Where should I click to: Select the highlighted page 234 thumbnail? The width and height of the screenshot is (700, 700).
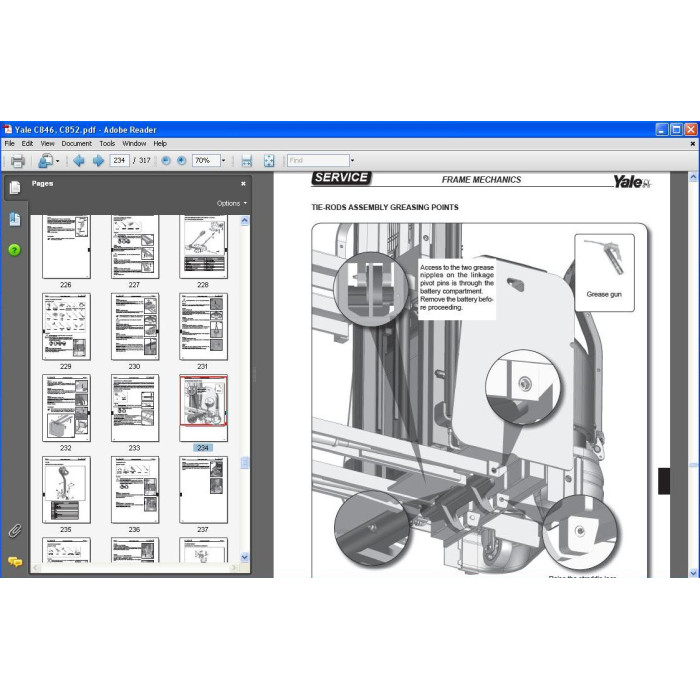(204, 408)
